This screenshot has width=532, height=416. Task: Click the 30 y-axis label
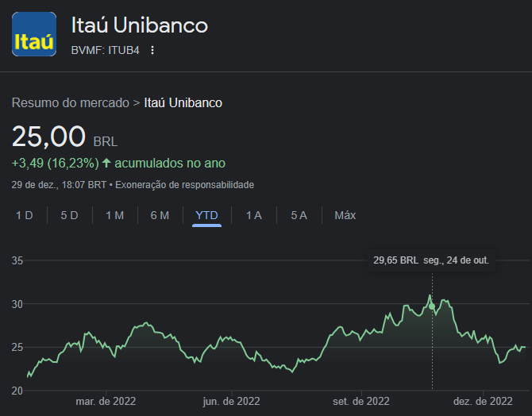point(17,304)
